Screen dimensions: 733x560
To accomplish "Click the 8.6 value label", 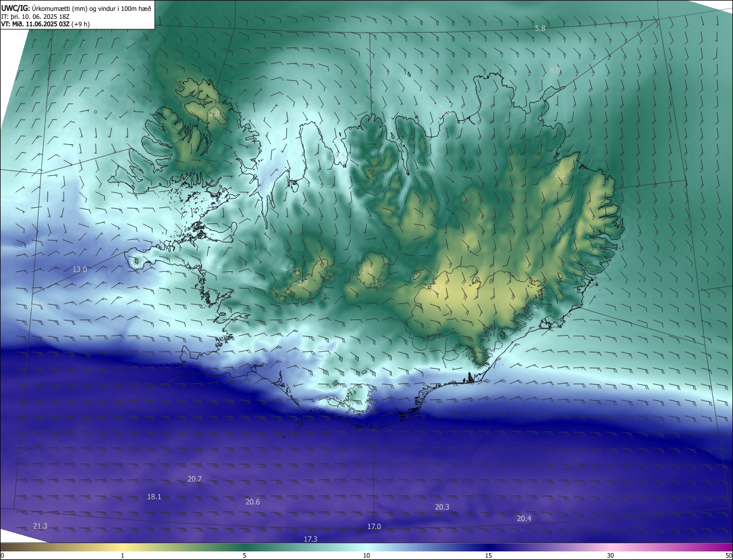I will pos(555,70).
